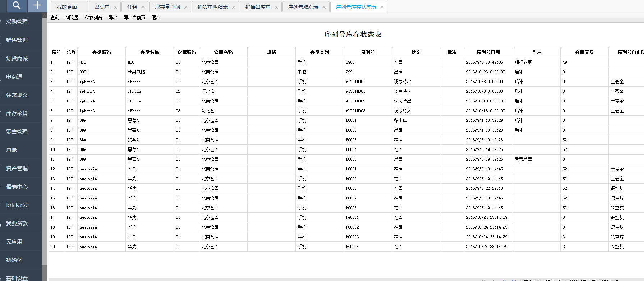644x281 pixels.
Task: Switch to the 我的桌面 tab
Action: (67, 7)
